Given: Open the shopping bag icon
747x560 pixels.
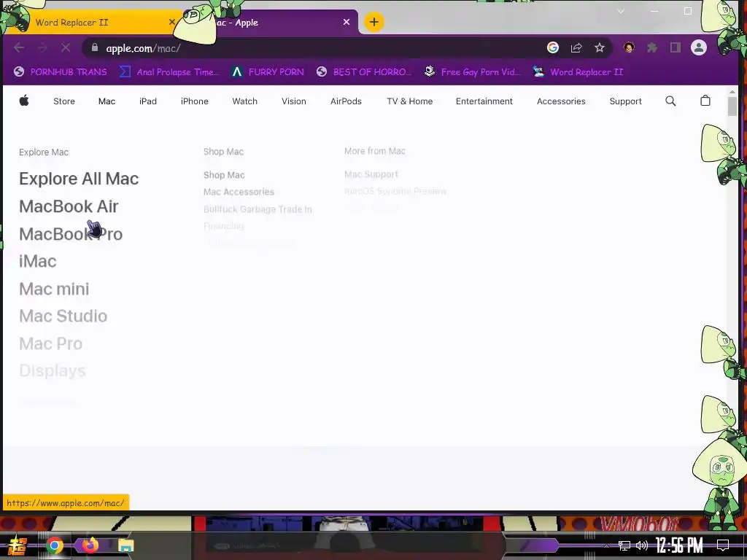Looking at the screenshot, I should tap(705, 101).
